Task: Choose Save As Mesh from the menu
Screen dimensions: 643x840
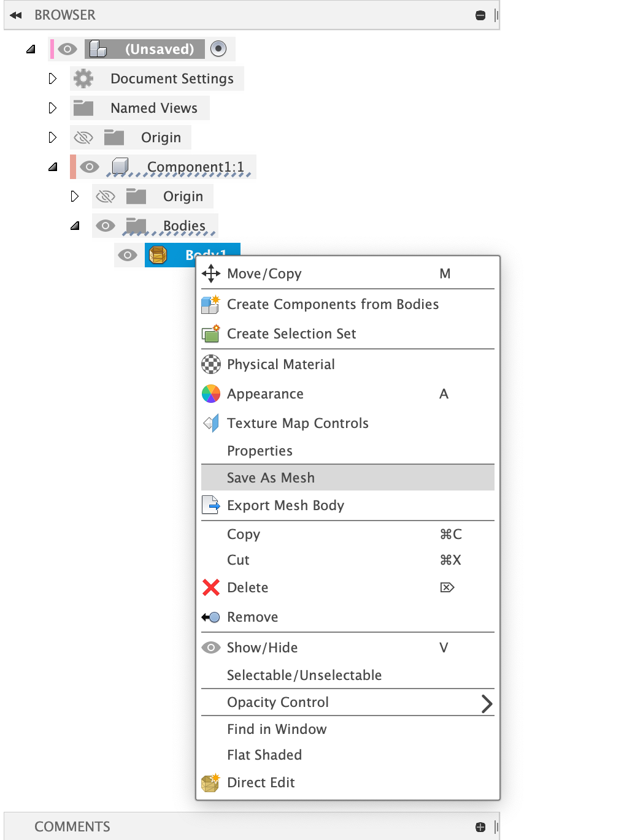Action: click(271, 477)
